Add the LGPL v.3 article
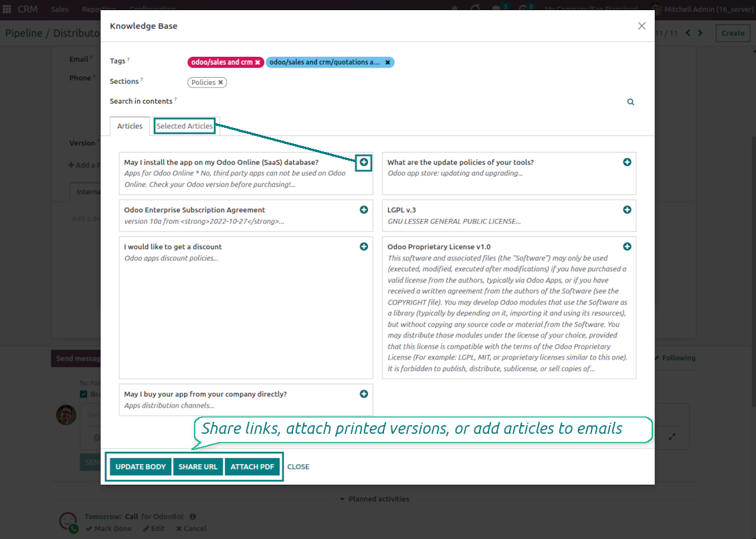The image size is (756, 539). (x=627, y=210)
